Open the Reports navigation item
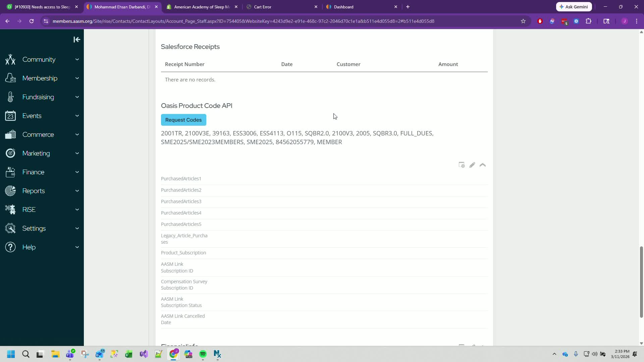Viewport: 644px width, 362px height. click(x=34, y=191)
